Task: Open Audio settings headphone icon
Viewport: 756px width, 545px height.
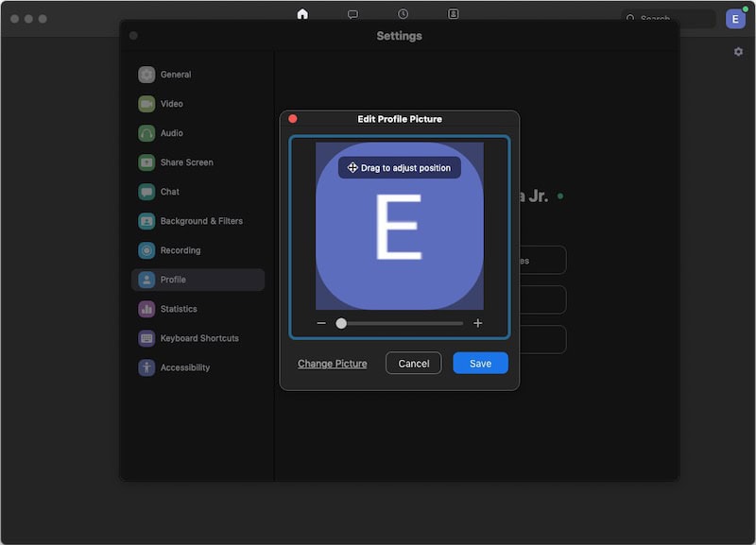Action: [x=146, y=133]
